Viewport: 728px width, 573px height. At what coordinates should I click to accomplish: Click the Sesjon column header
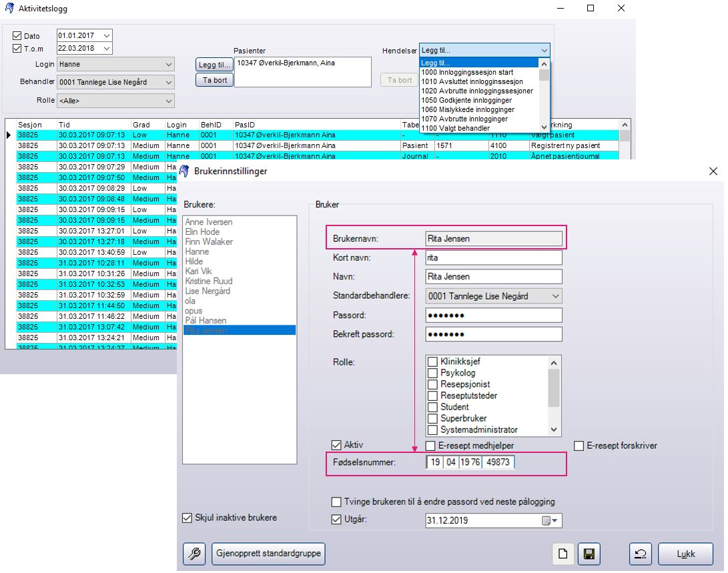click(x=36, y=125)
